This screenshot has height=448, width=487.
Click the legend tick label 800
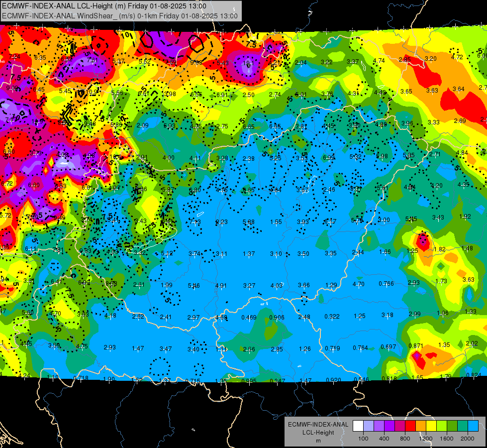[x=405, y=439]
